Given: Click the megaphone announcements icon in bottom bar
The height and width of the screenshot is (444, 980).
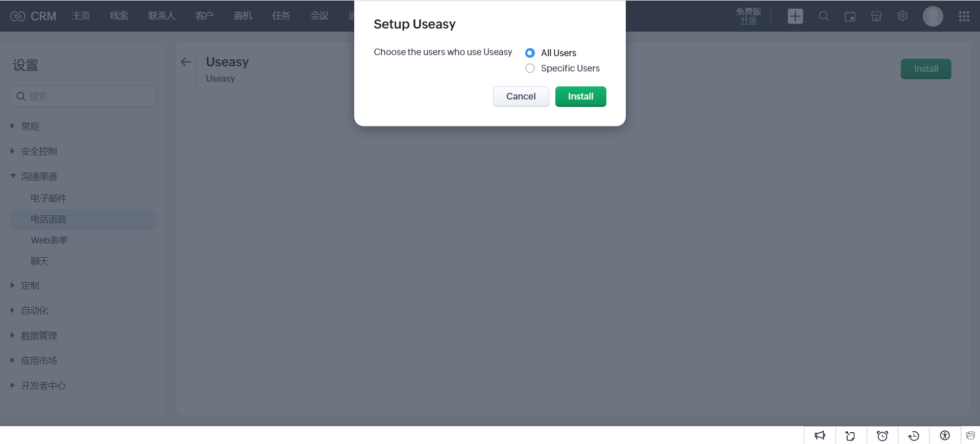Looking at the screenshot, I should point(820,435).
